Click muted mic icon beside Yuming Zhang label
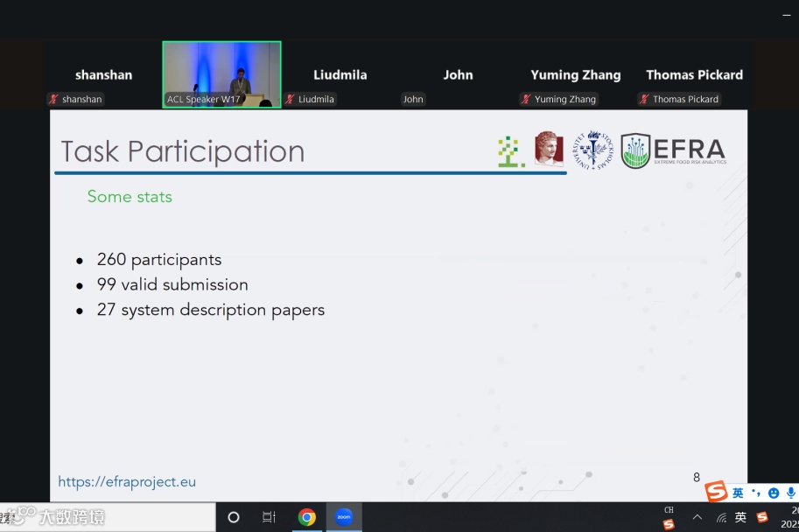 (x=526, y=99)
